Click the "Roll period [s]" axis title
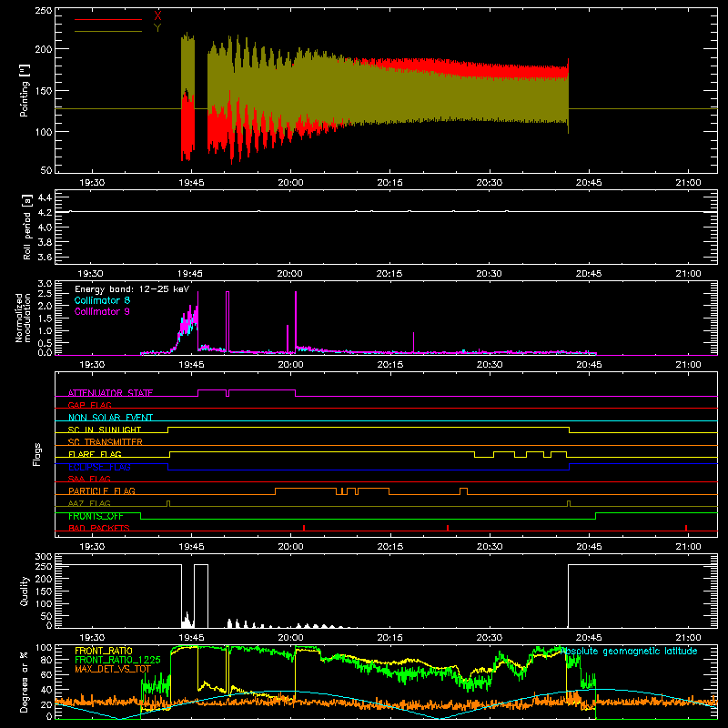 26,227
